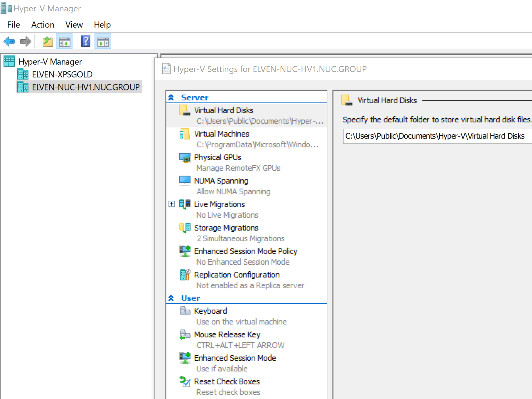Toggle the Show/Hide Console Tree toolbar icon

coord(65,42)
